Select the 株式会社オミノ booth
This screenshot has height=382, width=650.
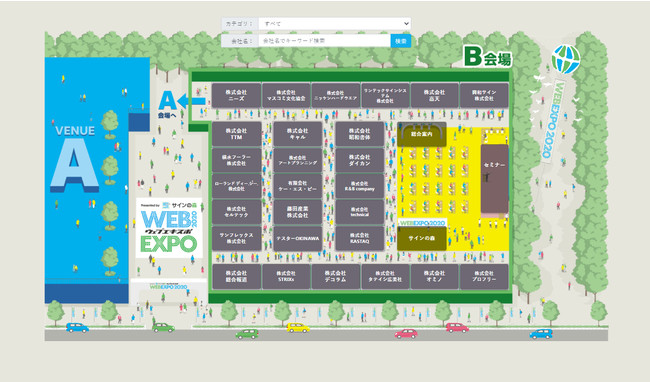point(434,277)
